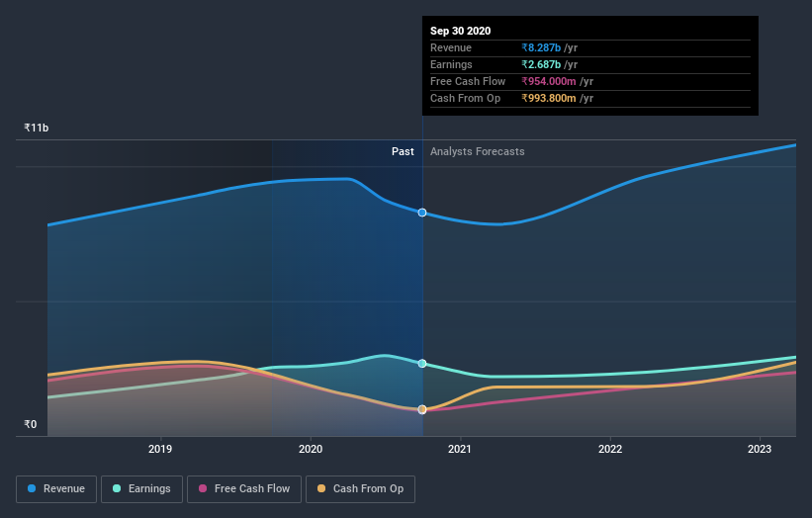This screenshot has width=812, height=518.
Task: Click the Cash From Op label in tooltip
Action: 465,98
